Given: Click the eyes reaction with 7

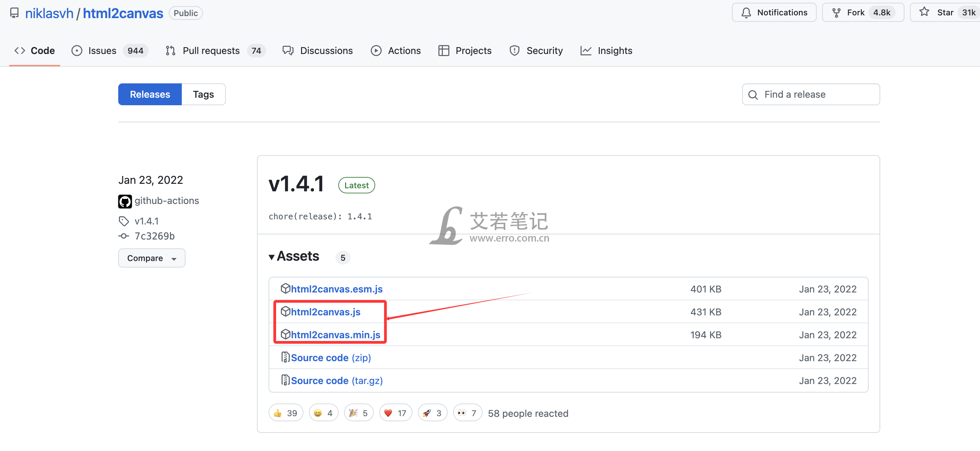Looking at the screenshot, I should point(467,413).
